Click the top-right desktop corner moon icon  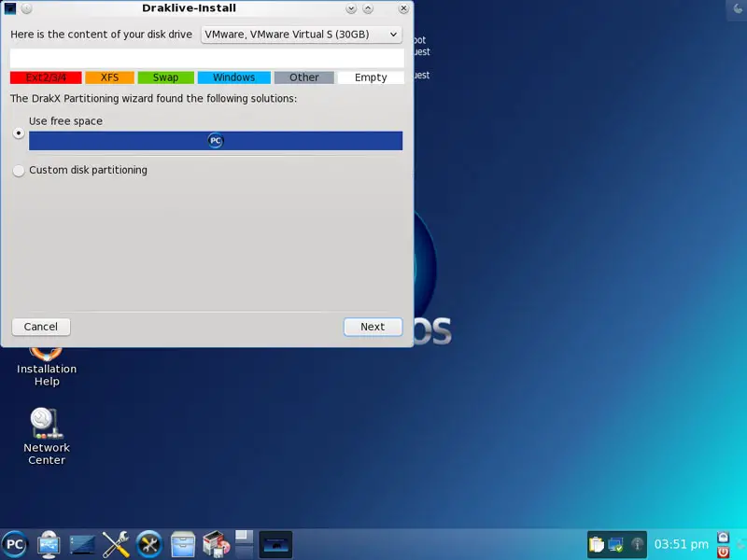click(x=737, y=9)
